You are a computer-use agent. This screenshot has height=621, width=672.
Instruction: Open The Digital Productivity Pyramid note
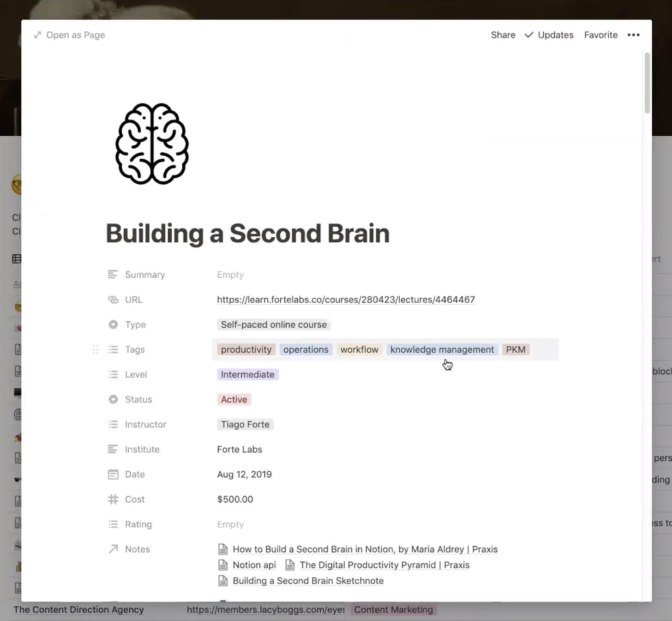[x=384, y=565]
